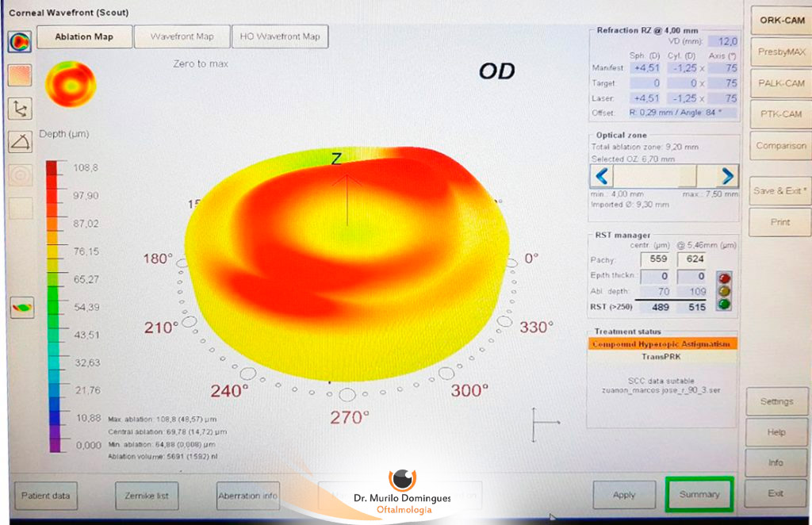Select the 3D ablation map view icon

[20, 41]
